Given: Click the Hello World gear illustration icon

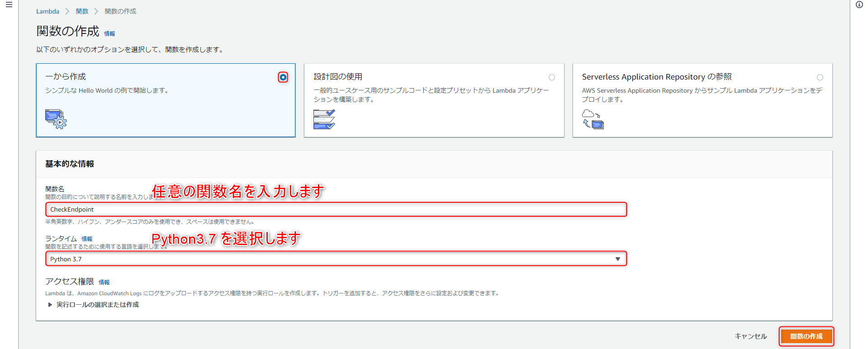Looking at the screenshot, I should [56, 119].
